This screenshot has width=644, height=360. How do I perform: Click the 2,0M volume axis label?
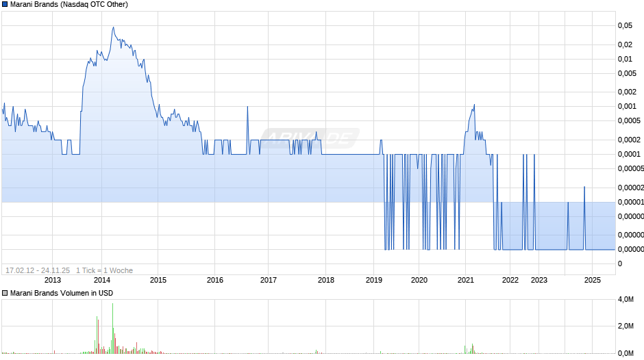click(626, 326)
